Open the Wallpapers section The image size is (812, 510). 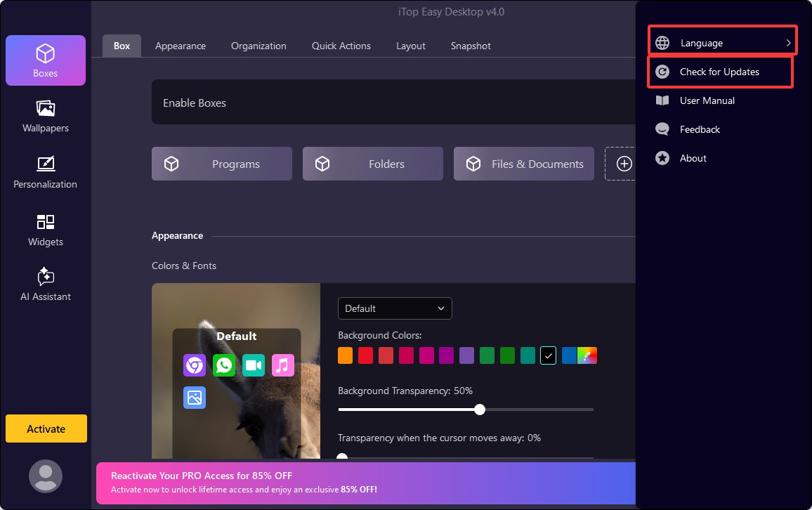pos(46,116)
